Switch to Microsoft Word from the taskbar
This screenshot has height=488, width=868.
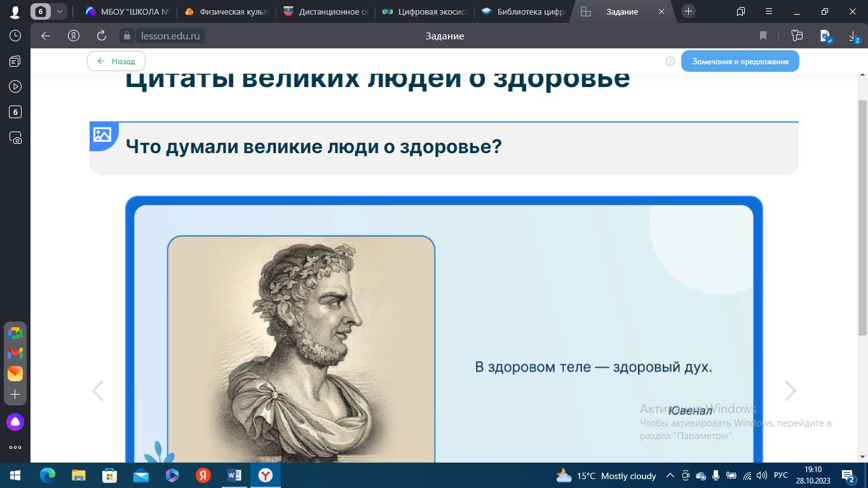tap(234, 475)
